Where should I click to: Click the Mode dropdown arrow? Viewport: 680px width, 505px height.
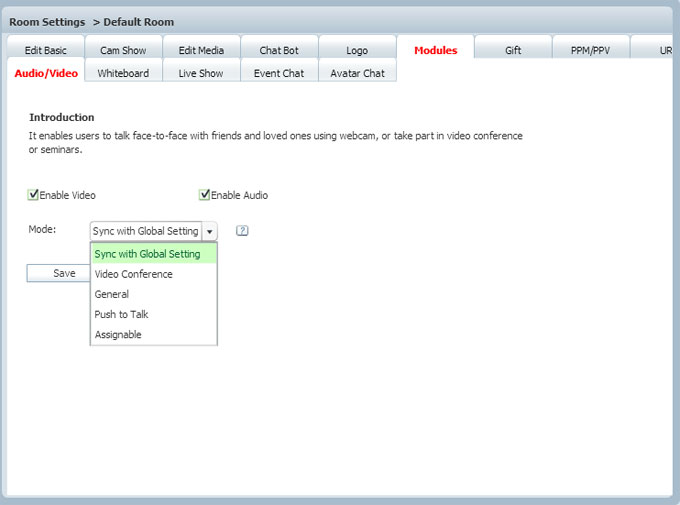coord(209,231)
